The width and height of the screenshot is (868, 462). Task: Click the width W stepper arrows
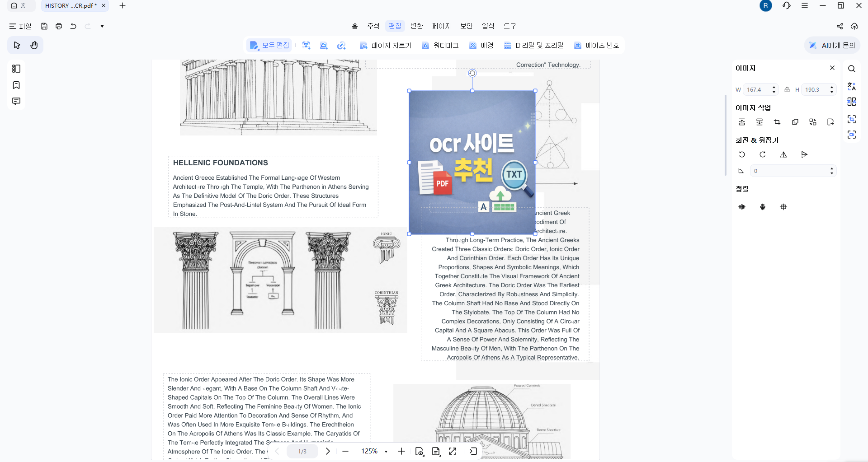coord(774,89)
